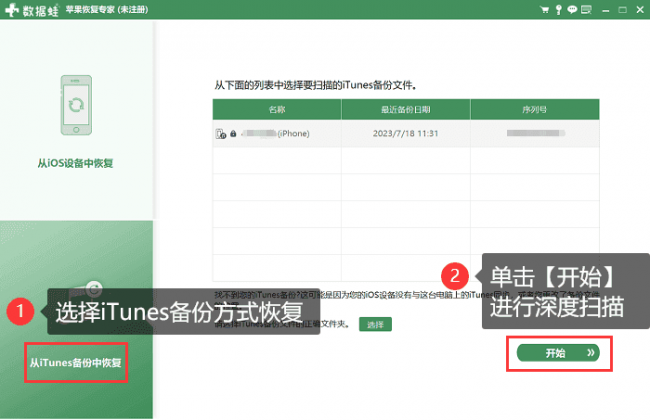Click the 最近备份日期 column header
650x420 pixels.
[x=405, y=109]
